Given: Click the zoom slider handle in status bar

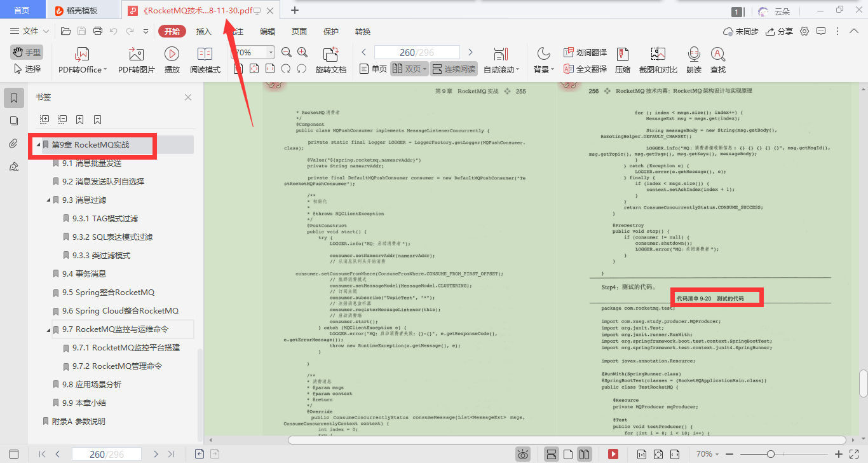Looking at the screenshot, I should tap(771, 454).
